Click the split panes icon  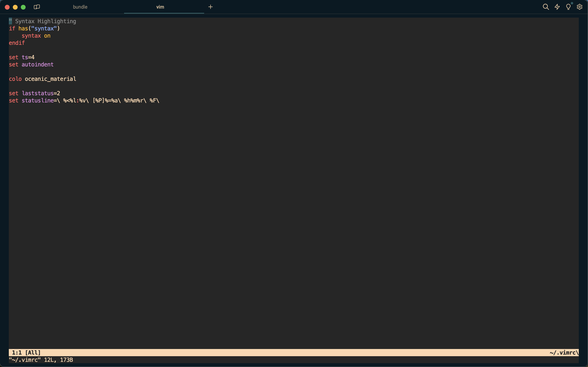37,7
